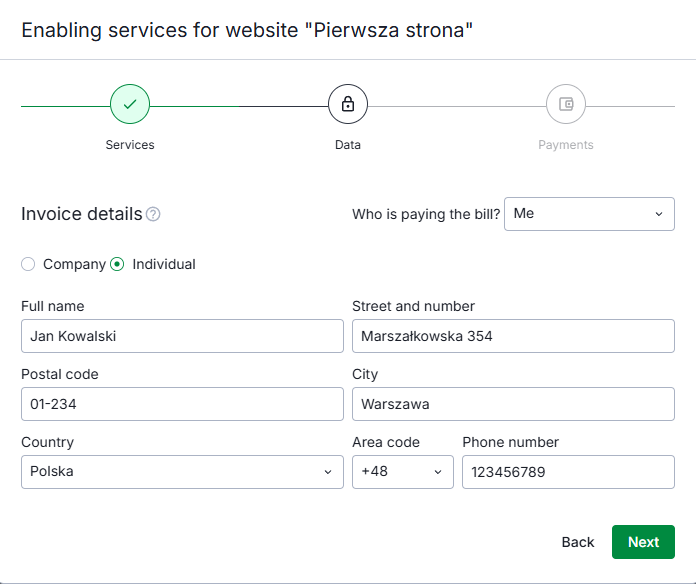
Task: Go to the Services step label
Action: click(130, 145)
